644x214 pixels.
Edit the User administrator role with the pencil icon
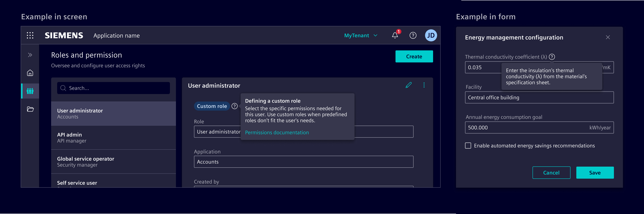point(408,85)
